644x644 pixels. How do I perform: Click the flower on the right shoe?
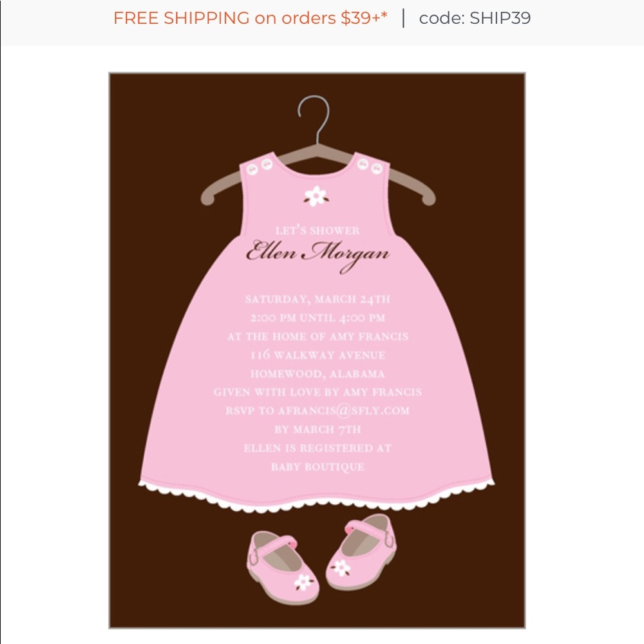coord(341,569)
